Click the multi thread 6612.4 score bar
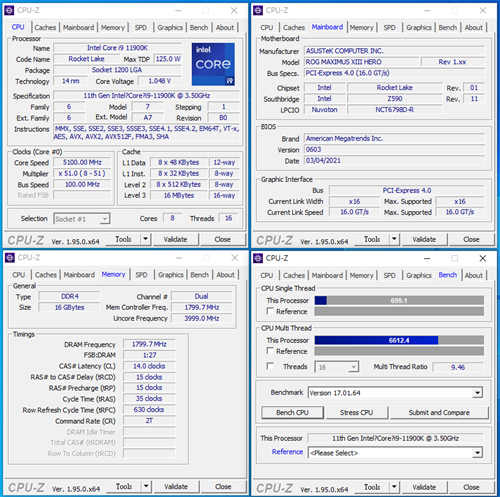500x497 pixels. coord(399,340)
